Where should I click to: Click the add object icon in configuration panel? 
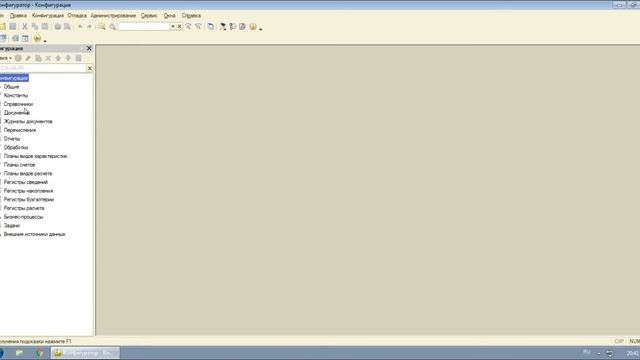click(x=18, y=58)
